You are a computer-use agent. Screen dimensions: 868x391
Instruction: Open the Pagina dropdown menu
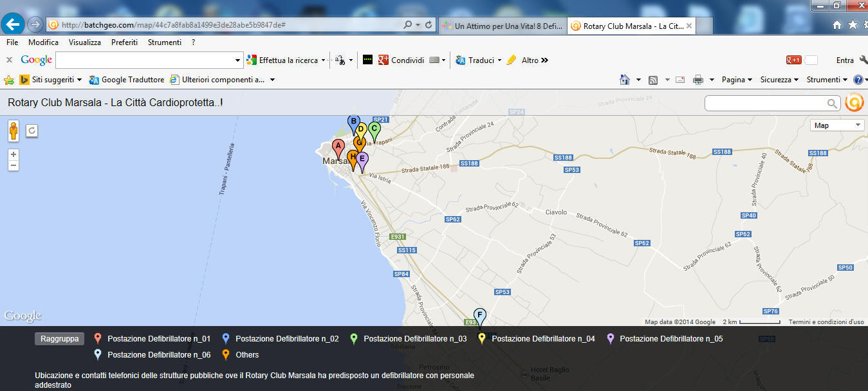pyautogui.click(x=737, y=80)
